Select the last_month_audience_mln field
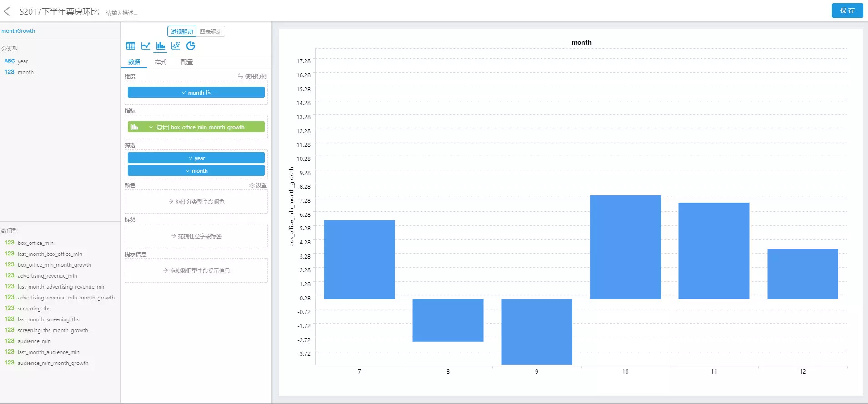 click(48, 352)
